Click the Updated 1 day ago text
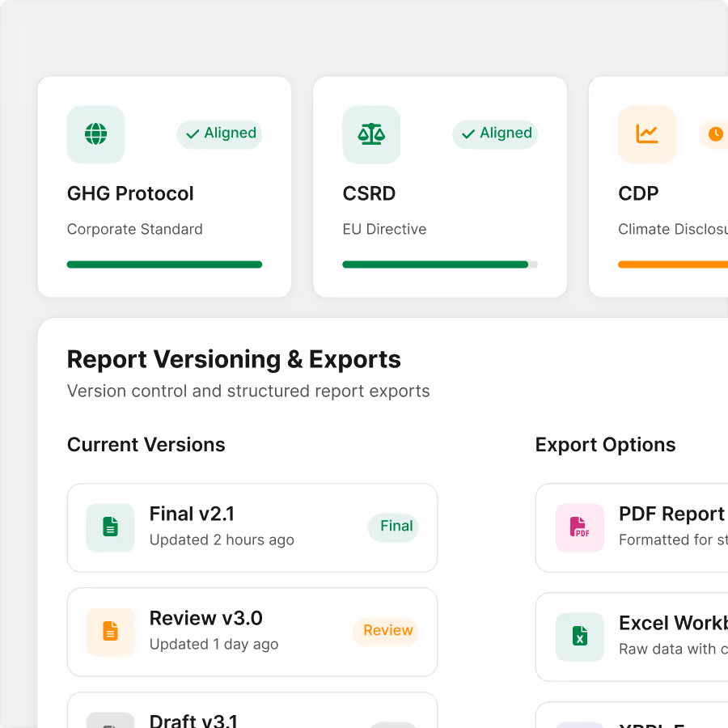This screenshot has height=728, width=728. (214, 645)
